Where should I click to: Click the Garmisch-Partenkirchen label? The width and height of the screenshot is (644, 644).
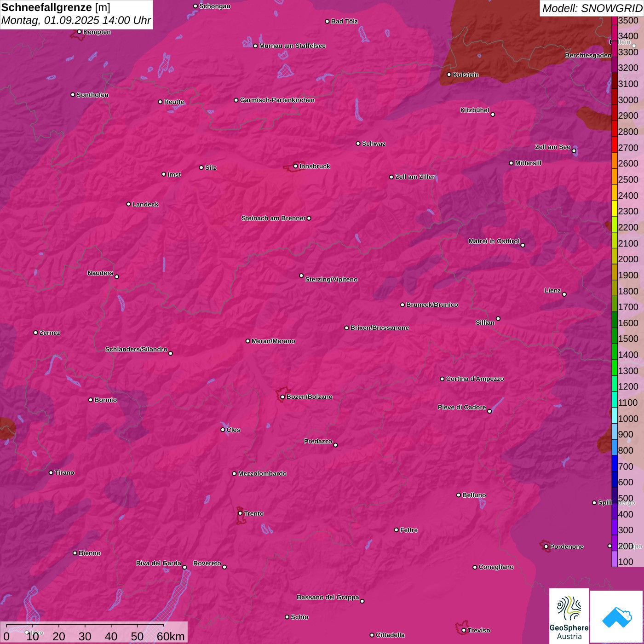(277, 100)
